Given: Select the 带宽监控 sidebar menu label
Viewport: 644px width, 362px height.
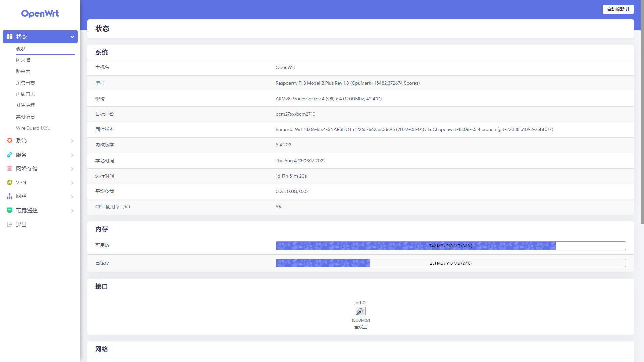Looking at the screenshot, I should (x=27, y=210).
